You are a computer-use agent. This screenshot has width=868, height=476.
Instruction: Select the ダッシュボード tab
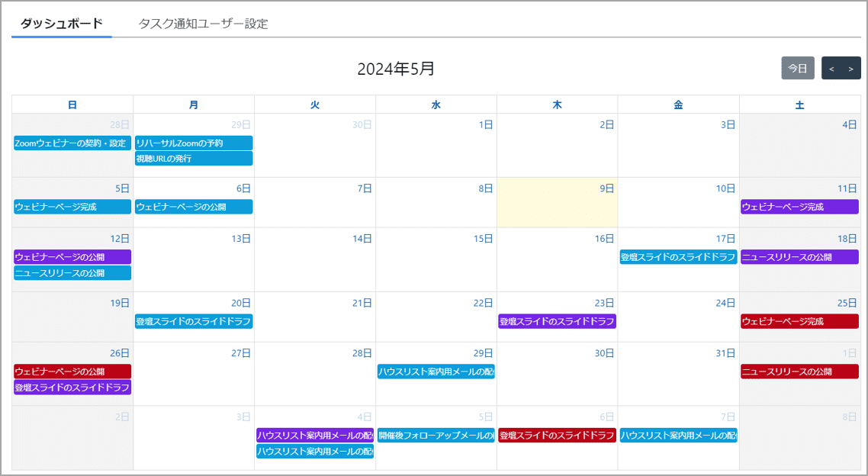[62, 24]
